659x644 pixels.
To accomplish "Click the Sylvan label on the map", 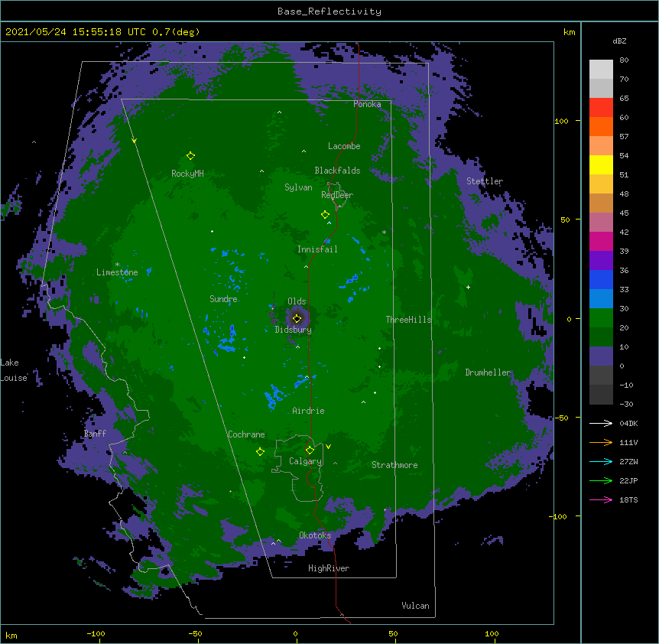I will pos(298,187).
